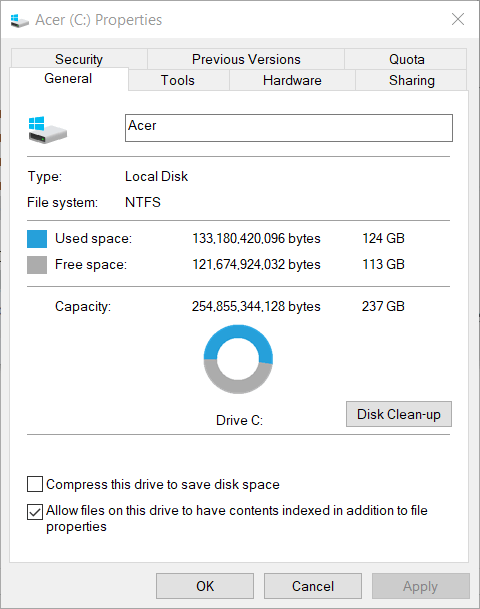Switch to the Tools tab
480x609 pixels.
178,80
